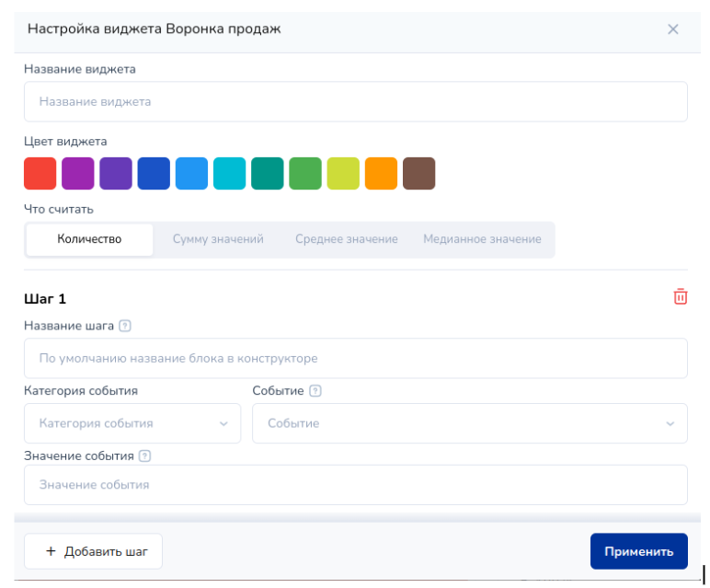
Task: Click help icon next to Значение события
Action: (145, 455)
